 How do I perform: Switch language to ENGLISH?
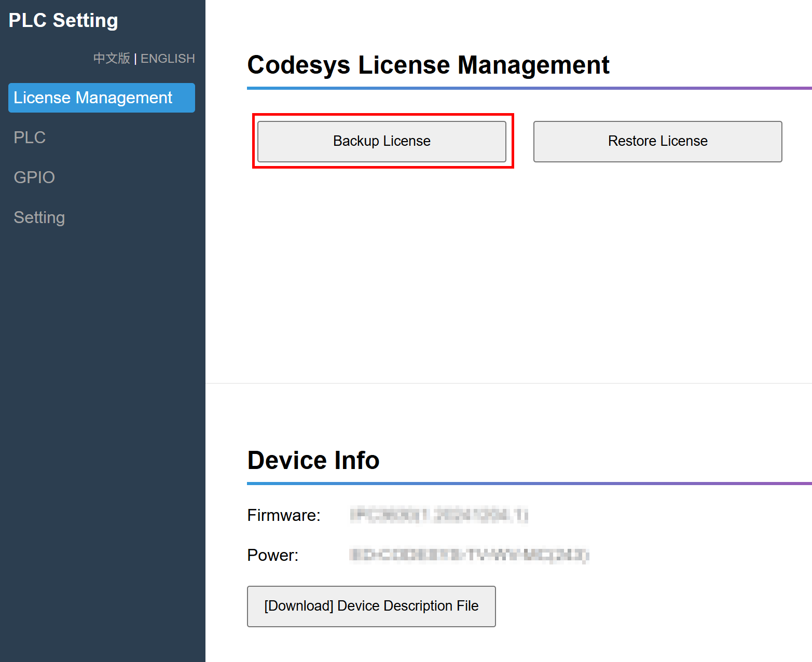168,59
